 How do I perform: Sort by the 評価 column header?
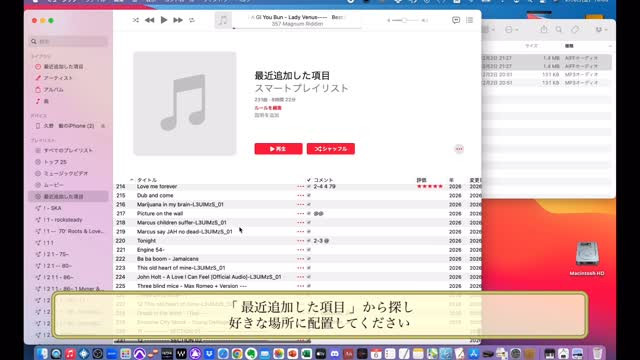click(421, 180)
